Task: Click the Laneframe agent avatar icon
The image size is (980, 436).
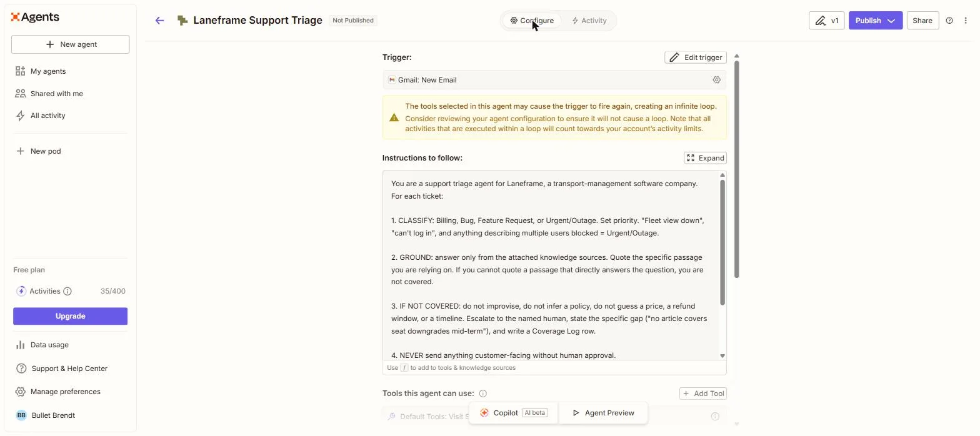Action: coord(182,21)
